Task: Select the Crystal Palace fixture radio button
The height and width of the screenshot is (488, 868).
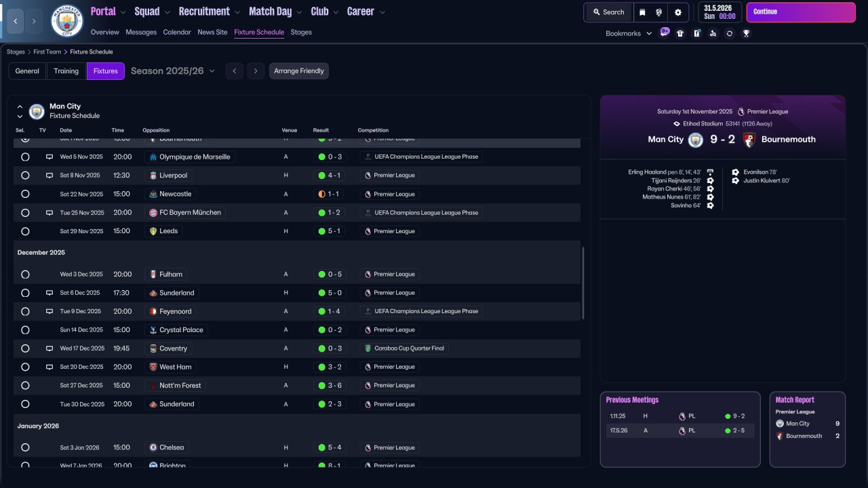Action: 25,330
